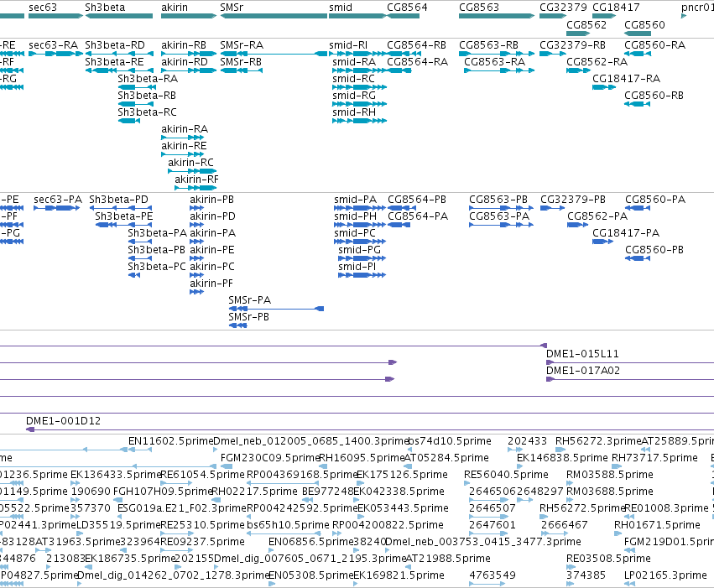
Task: Select the CG18417 gene label
Action: point(616,8)
